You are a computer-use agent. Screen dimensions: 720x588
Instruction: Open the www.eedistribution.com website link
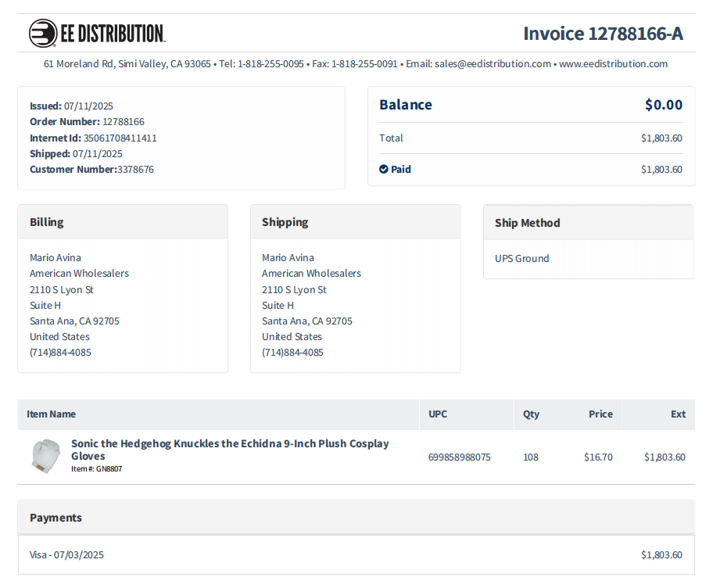point(613,64)
